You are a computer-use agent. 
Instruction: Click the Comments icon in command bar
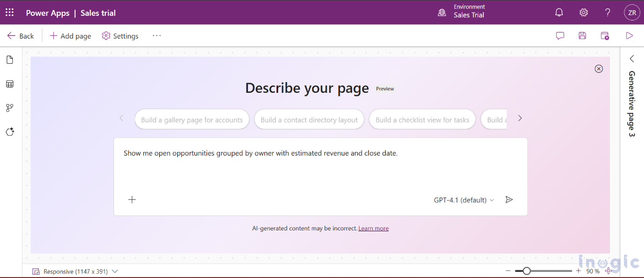pyautogui.click(x=560, y=36)
